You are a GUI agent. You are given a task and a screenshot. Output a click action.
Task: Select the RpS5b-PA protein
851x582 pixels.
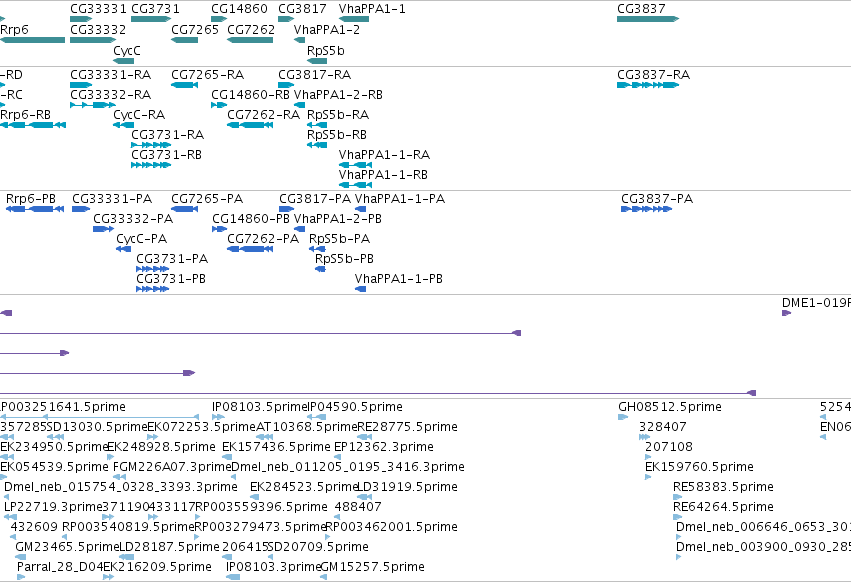[x=317, y=249]
